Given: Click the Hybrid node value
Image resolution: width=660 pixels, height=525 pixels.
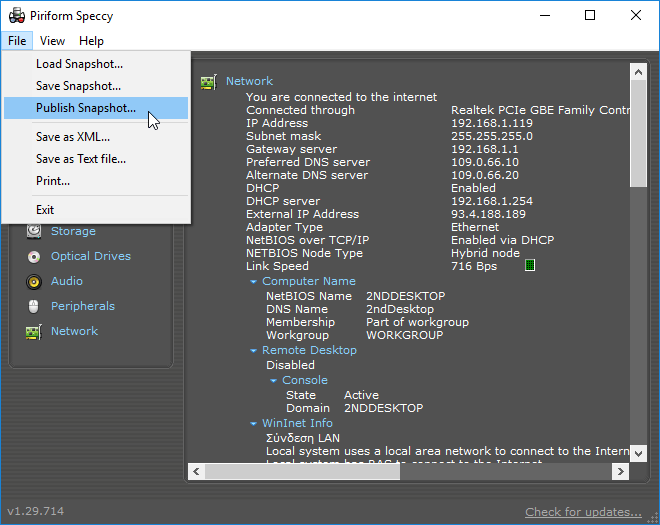Looking at the screenshot, I should (485, 253).
